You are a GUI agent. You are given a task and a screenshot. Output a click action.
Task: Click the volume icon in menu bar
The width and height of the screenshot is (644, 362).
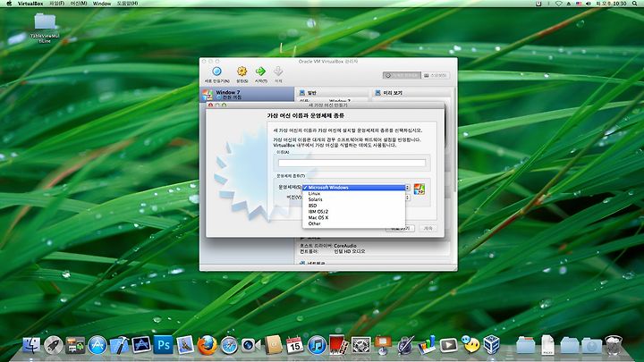pyautogui.click(x=588, y=4)
